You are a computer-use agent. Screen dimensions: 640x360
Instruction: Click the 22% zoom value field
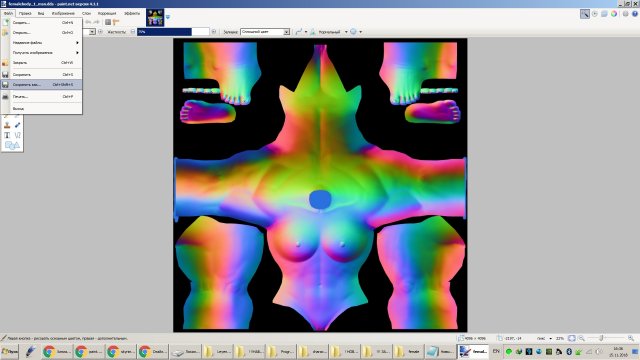(x=560, y=338)
